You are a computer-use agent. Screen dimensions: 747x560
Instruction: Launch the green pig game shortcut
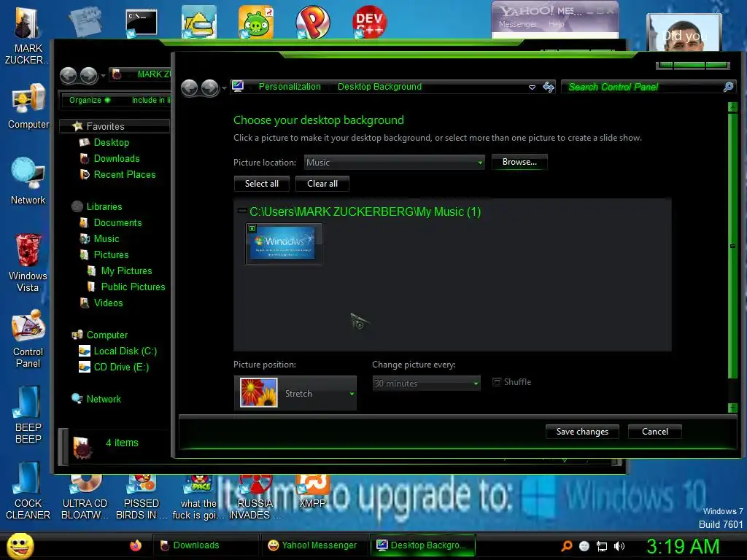pyautogui.click(x=255, y=23)
